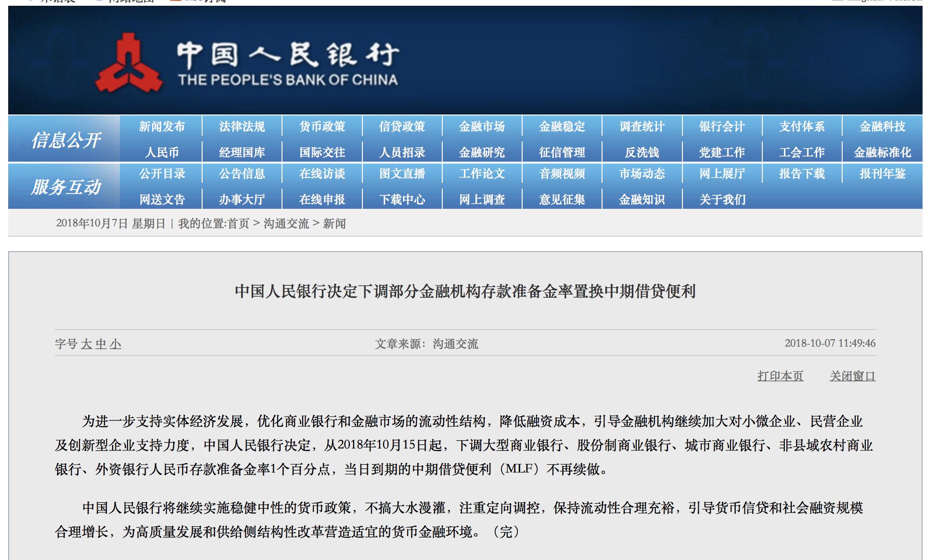The width and height of the screenshot is (950, 560).
Task: Open 报告下载 link
Action: click(x=802, y=174)
